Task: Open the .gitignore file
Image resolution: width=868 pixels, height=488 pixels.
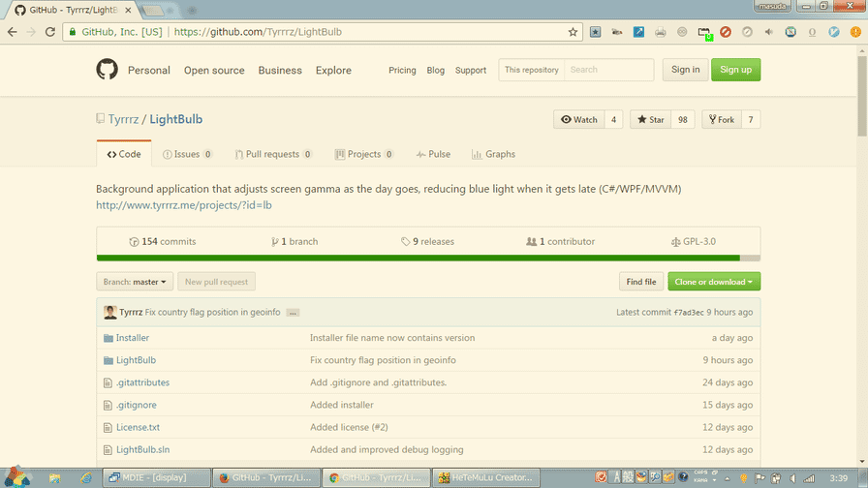Action: point(137,405)
